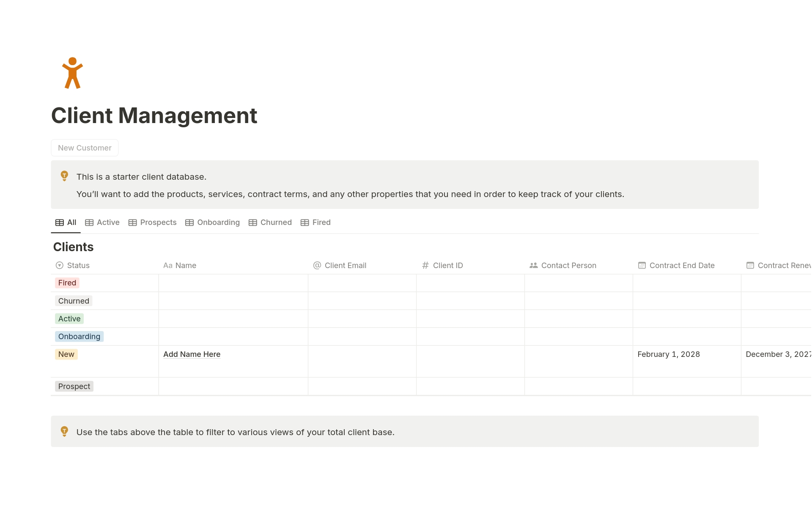Click the lightbulb icon in top callout

click(x=64, y=176)
